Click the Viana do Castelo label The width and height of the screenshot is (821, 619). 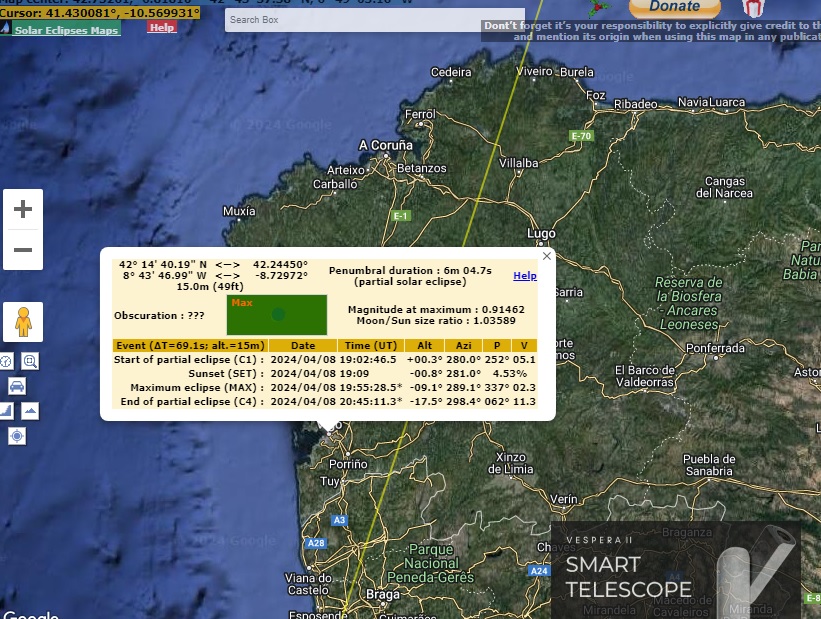pyautogui.click(x=308, y=584)
